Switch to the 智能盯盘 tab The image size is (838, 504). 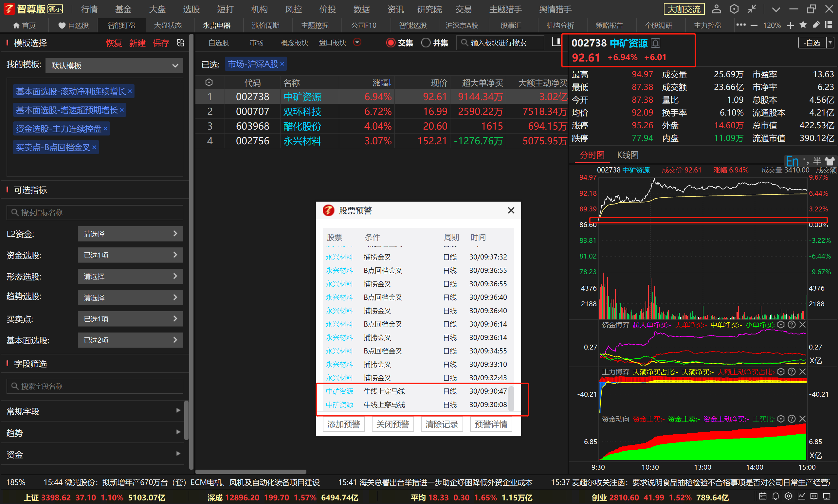(121, 26)
